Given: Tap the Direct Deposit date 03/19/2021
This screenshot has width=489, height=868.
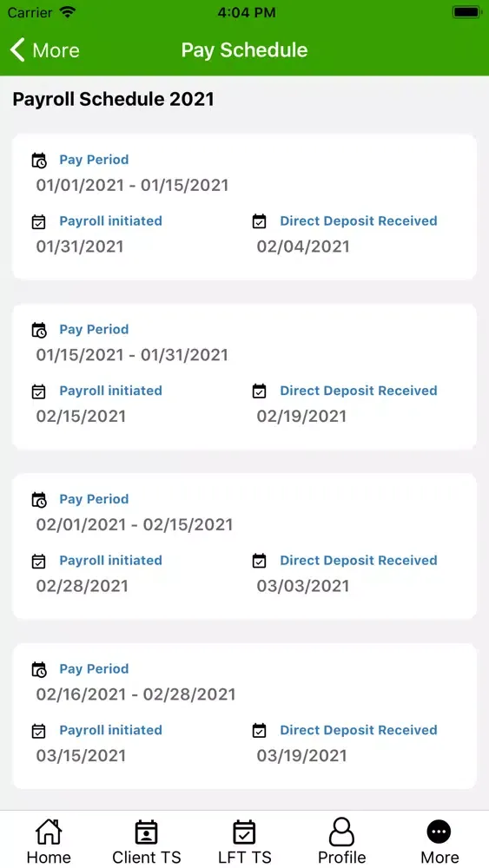Looking at the screenshot, I should click(301, 756).
